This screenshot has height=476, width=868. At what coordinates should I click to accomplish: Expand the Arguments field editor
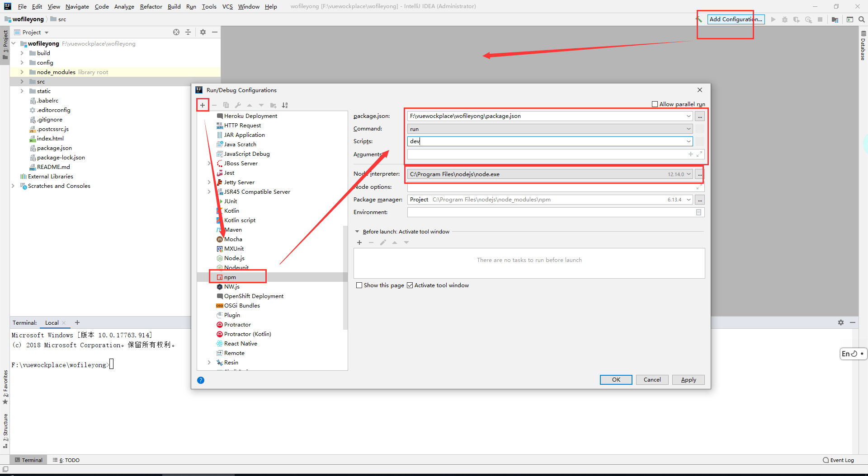[x=699, y=154]
